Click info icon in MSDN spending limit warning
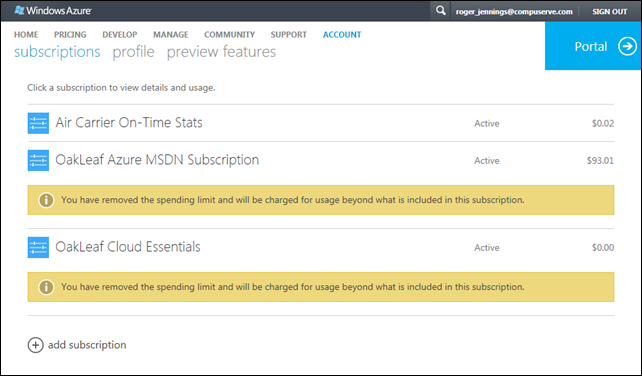The width and height of the screenshot is (642, 376). (x=46, y=200)
